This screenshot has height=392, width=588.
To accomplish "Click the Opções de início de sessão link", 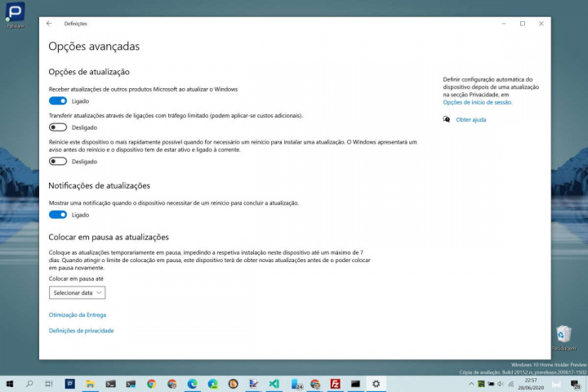I will tap(478, 103).
